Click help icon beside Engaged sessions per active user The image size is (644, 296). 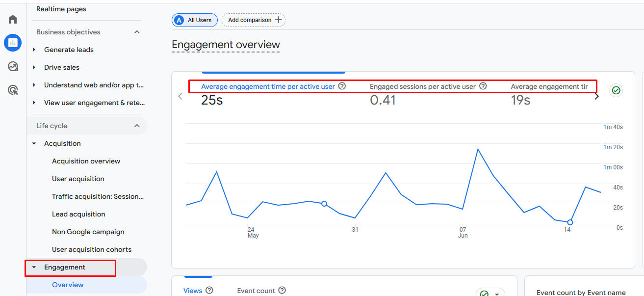point(483,86)
